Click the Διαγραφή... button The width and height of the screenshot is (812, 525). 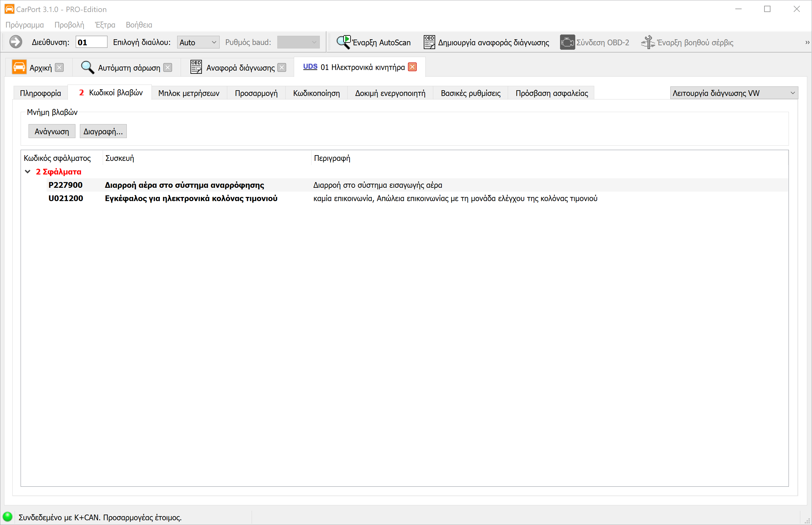[x=103, y=132]
